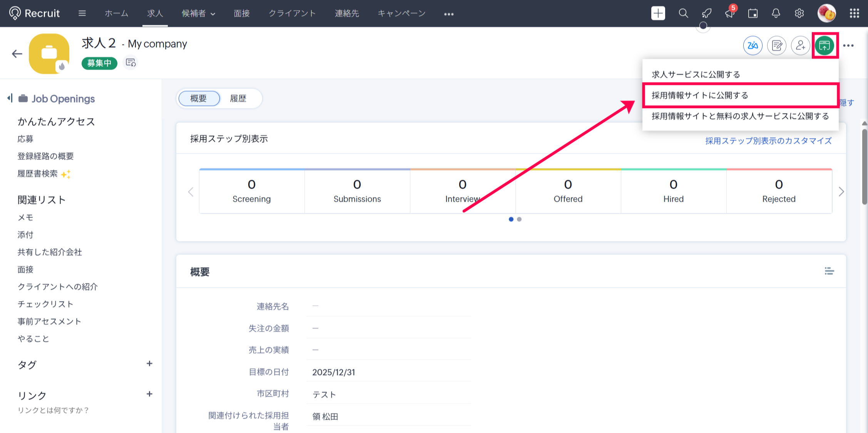Viewport: 868px width, 433px height.
Task: Open the quick create plus icon
Action: [658, 13]
